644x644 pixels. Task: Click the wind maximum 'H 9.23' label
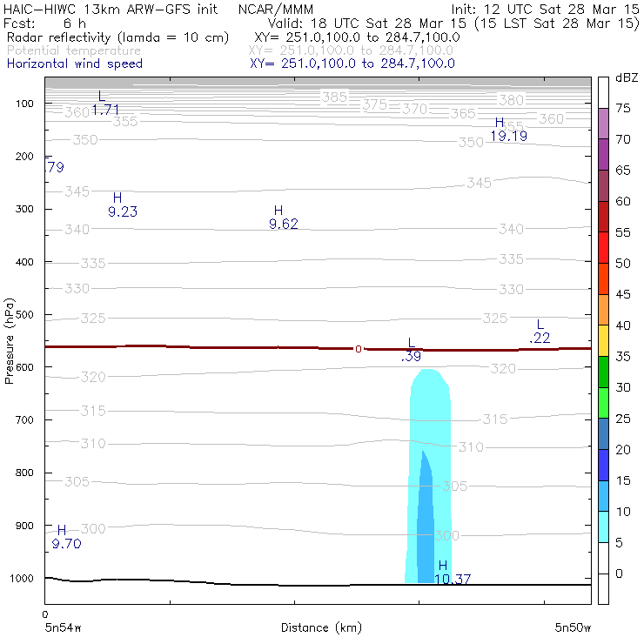coord(123,205)
